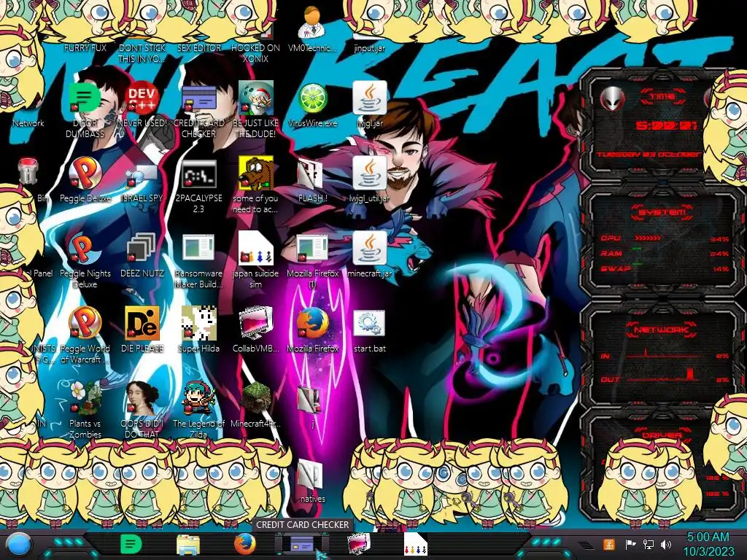Open the HOOKED ON XONIX shortcut
747x560 pixels.
[255, 52]
